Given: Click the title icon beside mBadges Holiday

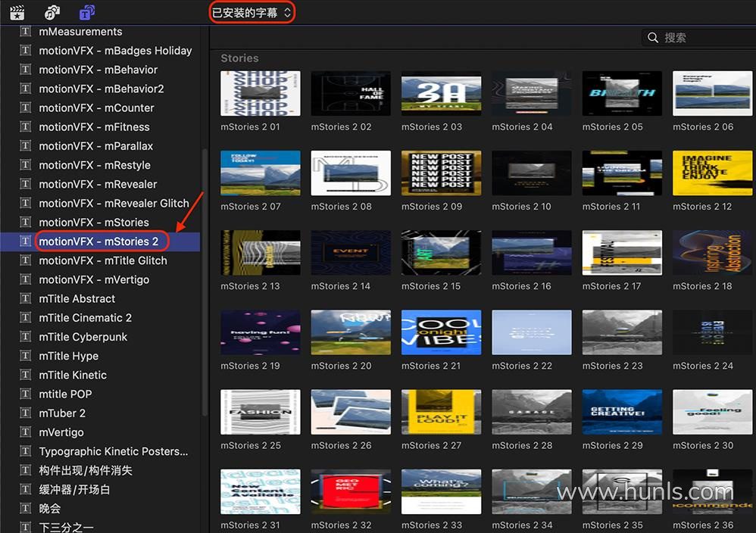Looking at the screenshot, I should pos(26,51).
